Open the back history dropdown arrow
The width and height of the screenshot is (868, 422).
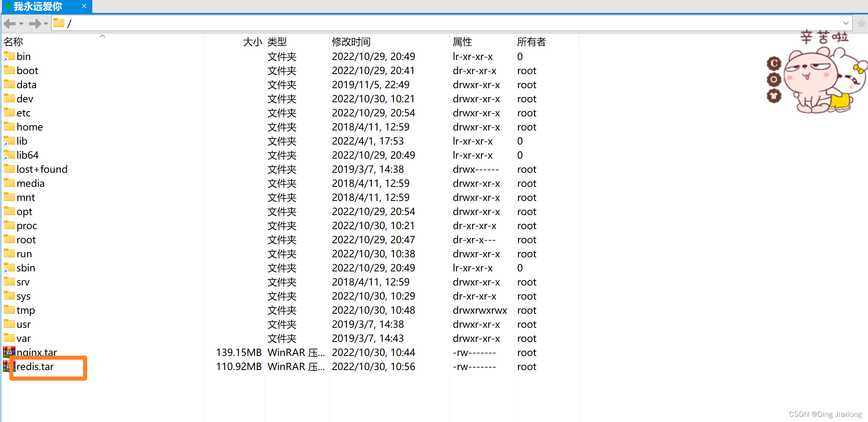coord(21,24)
